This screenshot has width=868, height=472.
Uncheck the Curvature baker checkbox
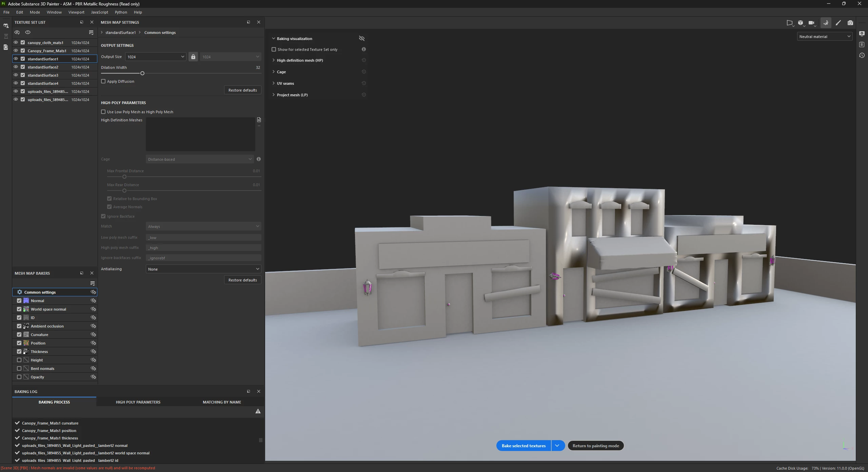click(19, 334)
